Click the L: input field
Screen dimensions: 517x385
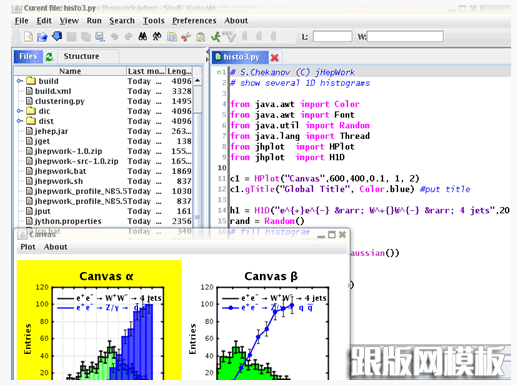click(x=333, y=36)
